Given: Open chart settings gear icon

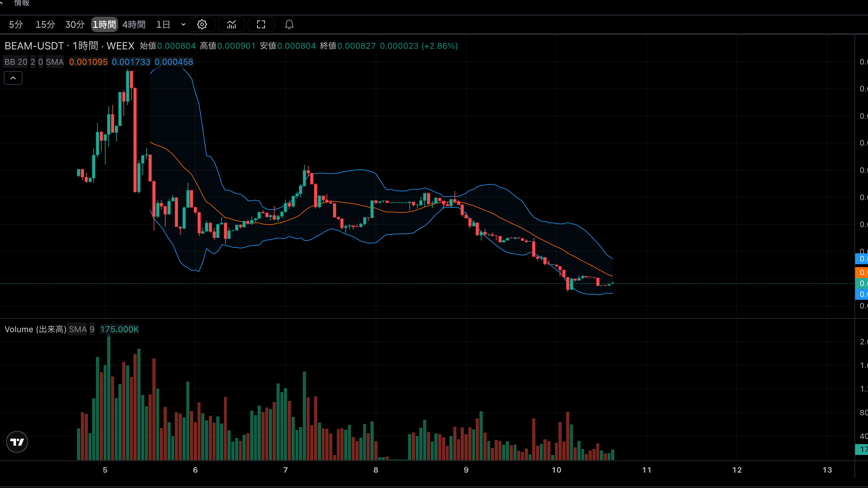Looking at the screenshot, I should click(x=202, y=25).
